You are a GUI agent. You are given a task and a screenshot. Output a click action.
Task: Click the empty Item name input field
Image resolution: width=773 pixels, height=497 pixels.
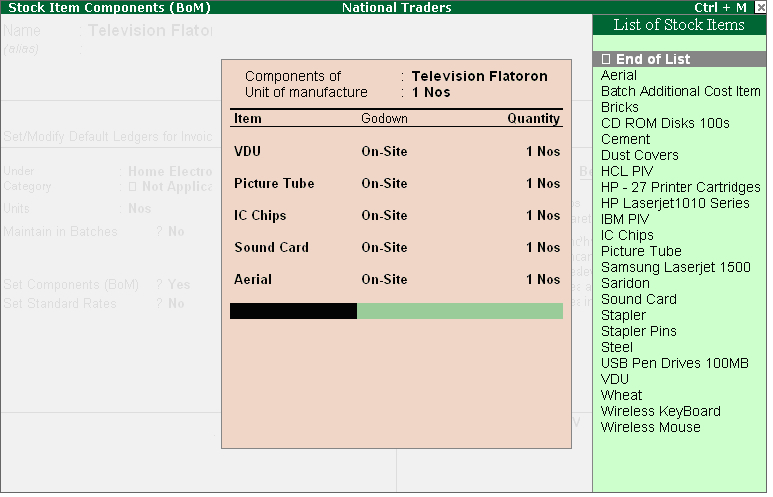click(x=293, y=311)
